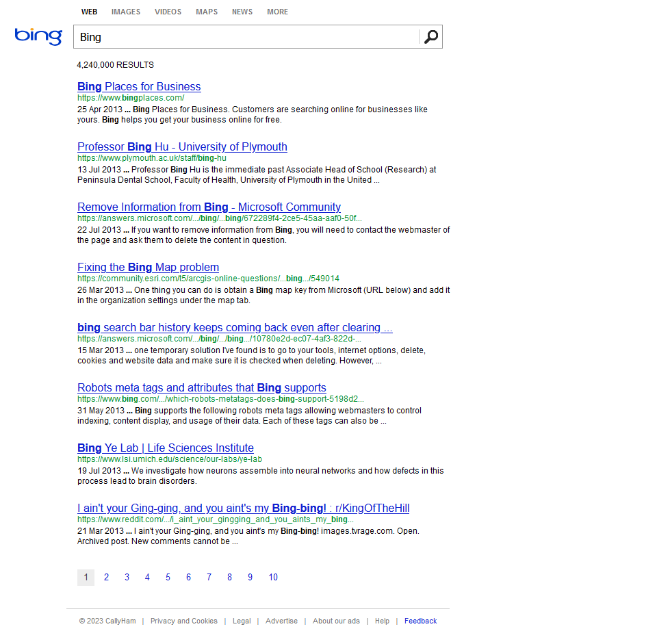
Task: Click the magnifying glass search icon
Action: click(430, 37)
